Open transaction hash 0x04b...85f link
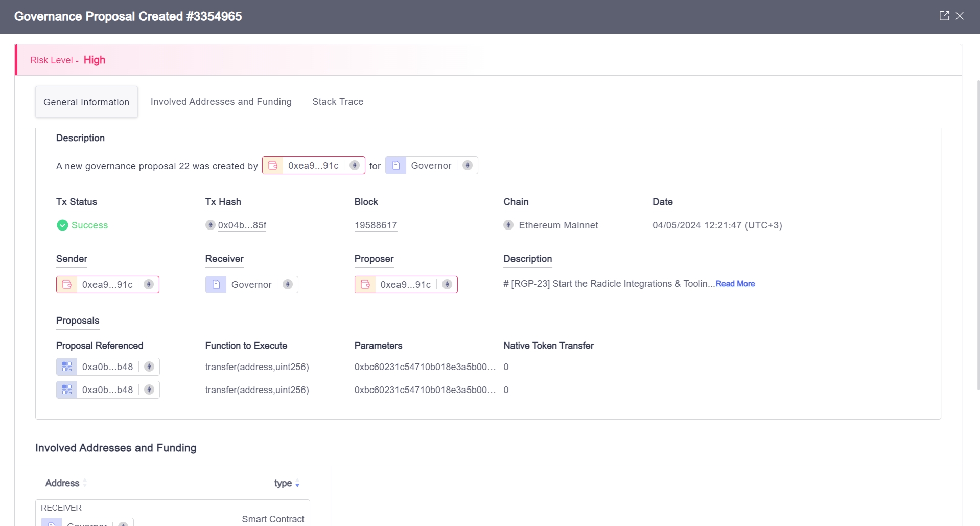 pyautogui.click(x=242, y=225)
